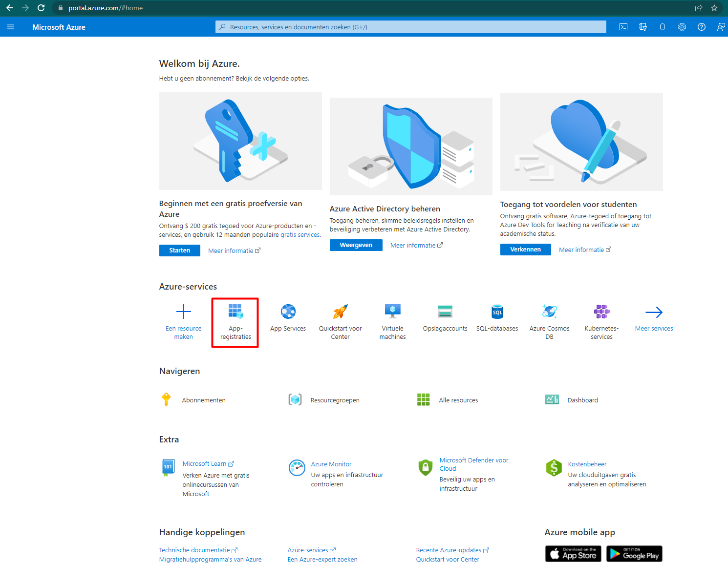Click the browser address bar URL
The width and height of the screenshot is (728, 585).
[x=106, y=8]
